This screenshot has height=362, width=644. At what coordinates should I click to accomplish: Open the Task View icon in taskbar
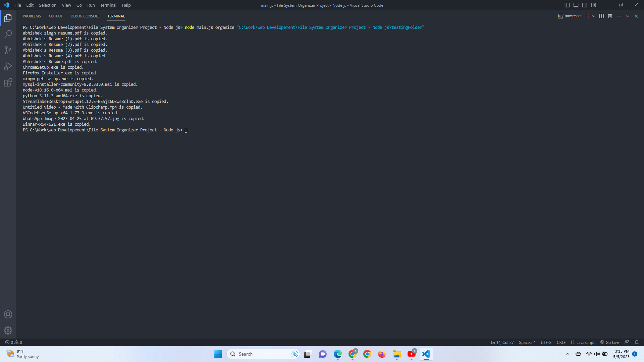click(308, 354)
